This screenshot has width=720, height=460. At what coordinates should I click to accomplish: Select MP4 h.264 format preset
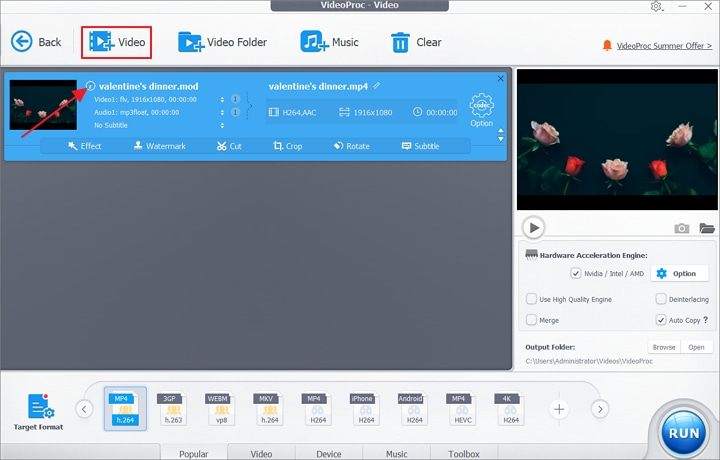125,409
